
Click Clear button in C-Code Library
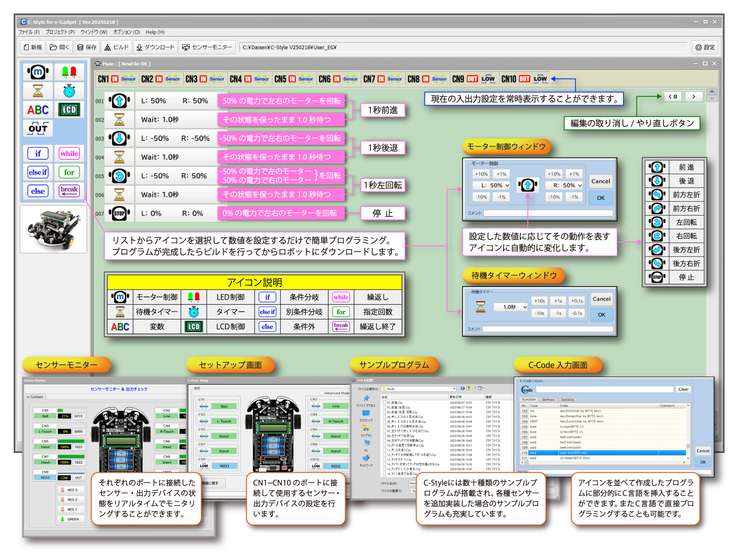(x=683, y=389)
